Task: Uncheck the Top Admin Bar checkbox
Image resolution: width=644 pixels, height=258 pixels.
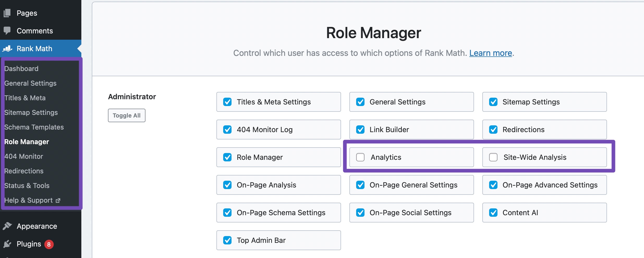Action: 227,240
